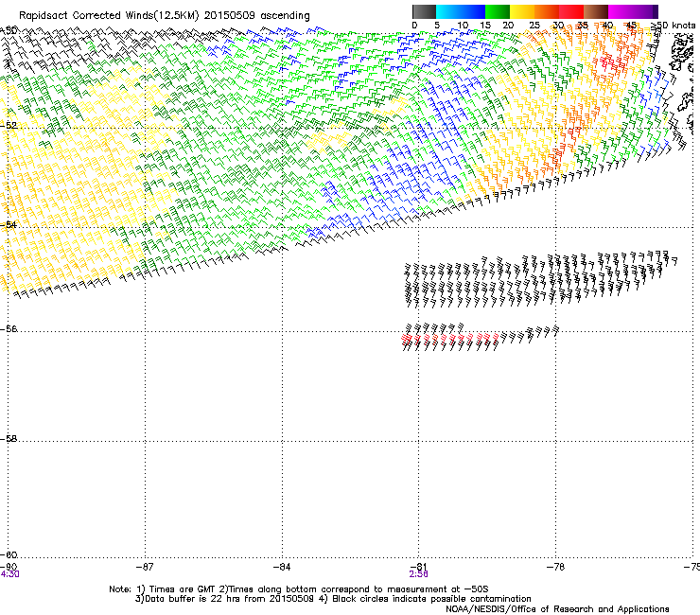Click the blue 10-15 knots legend swatch
700x615 pixels.
click(473, 11)
